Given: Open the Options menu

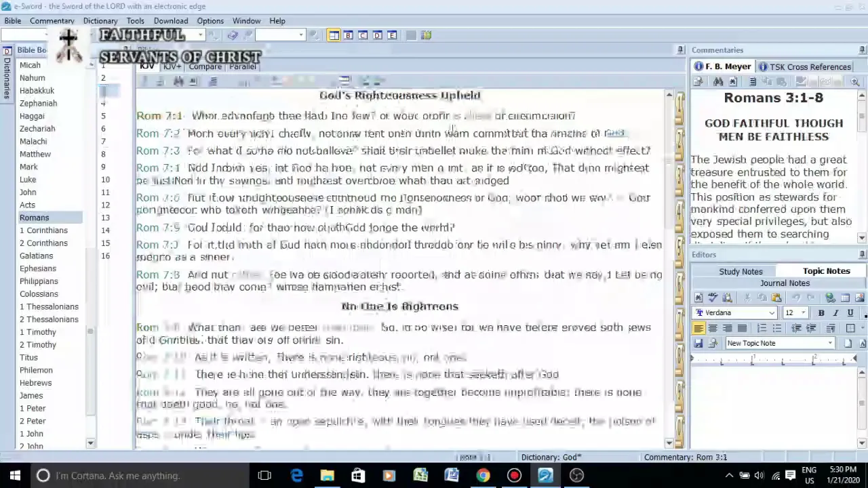Looking at the screenshot, I should click(x=210, y=21).
